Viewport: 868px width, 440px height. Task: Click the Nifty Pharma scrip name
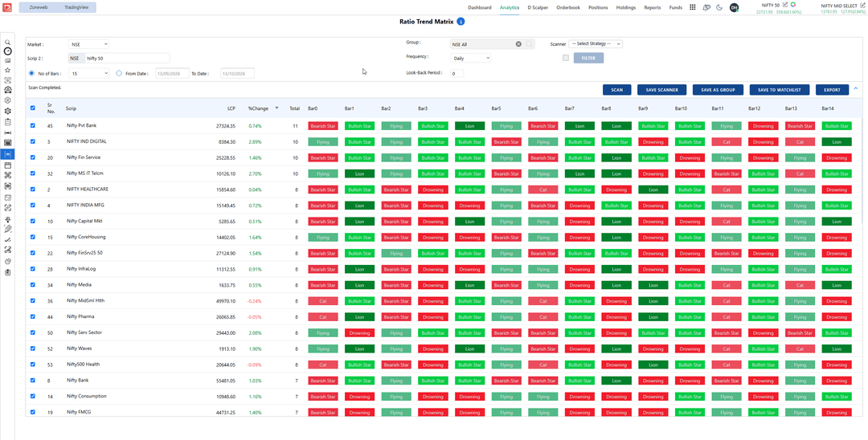[x=80, y=316]
